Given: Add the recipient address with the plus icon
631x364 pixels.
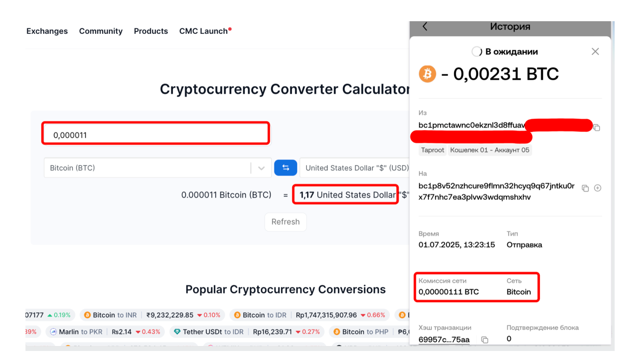Looking at the screenshot, I should point(597,188).
